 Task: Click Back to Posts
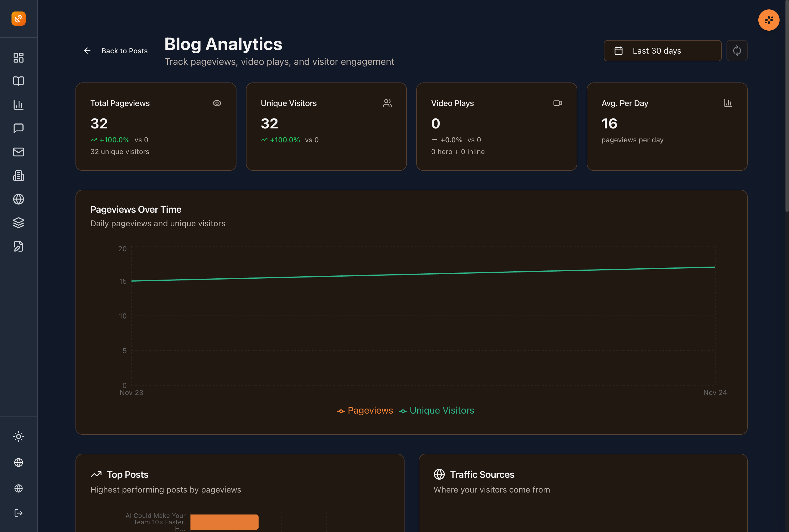[124, 51]
